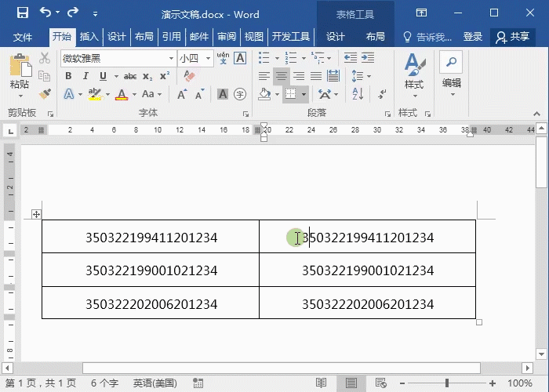
Task: Apply strikethrough abc formatting
Action: click(130, 76)
